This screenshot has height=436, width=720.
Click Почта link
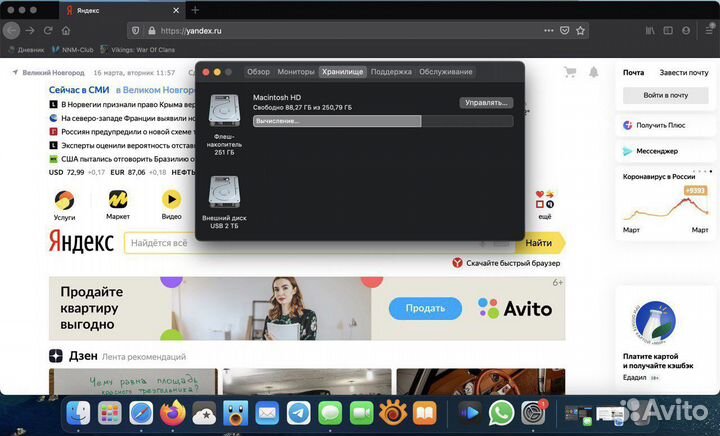coord(633,73)
